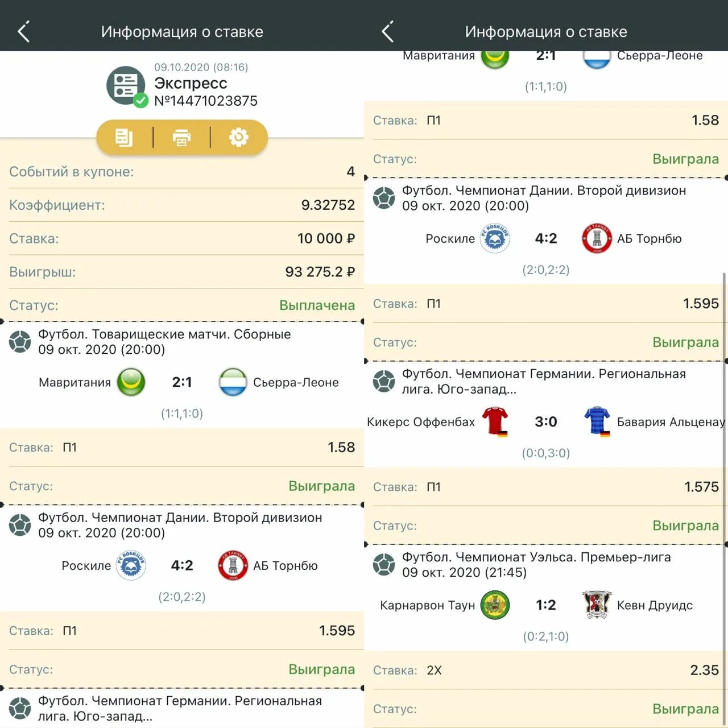The height and width of the screenshot is (728, 728).
Task: Tap the АБ Торнбю club logo on the left screen
Action: point(233,565)
